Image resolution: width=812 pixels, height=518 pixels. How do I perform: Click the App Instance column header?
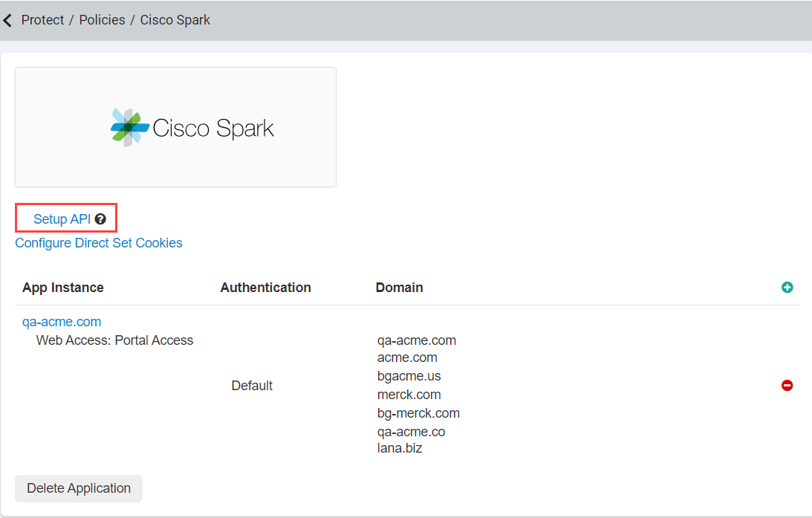click(x=62, y=288)
